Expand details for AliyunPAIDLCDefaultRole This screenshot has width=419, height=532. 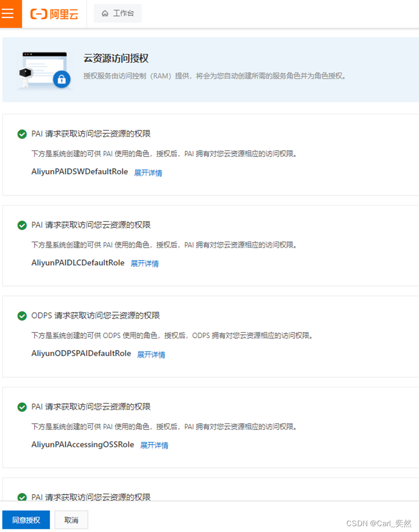[145, 263]
